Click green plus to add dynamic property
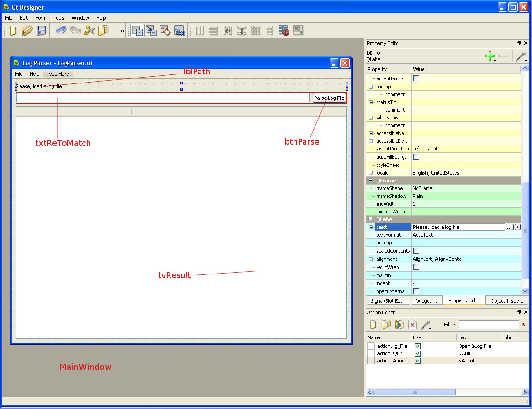 [490, 56]
